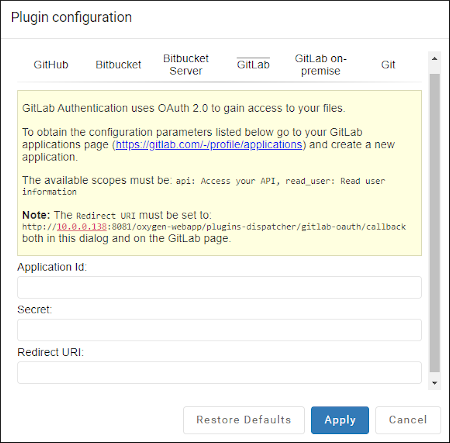450x443 pixels.
Task: Focus the Redirect URI input field
Action: (x=219, y=372)
